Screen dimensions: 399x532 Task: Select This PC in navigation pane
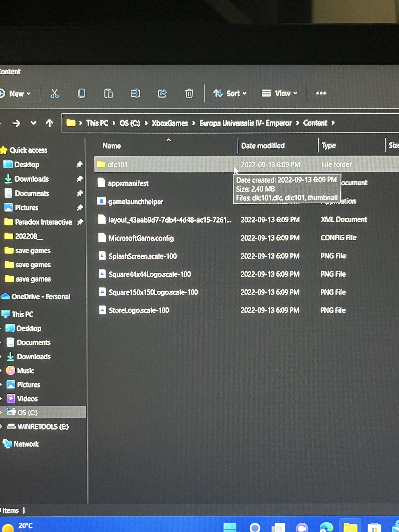[x=22, y=314]
